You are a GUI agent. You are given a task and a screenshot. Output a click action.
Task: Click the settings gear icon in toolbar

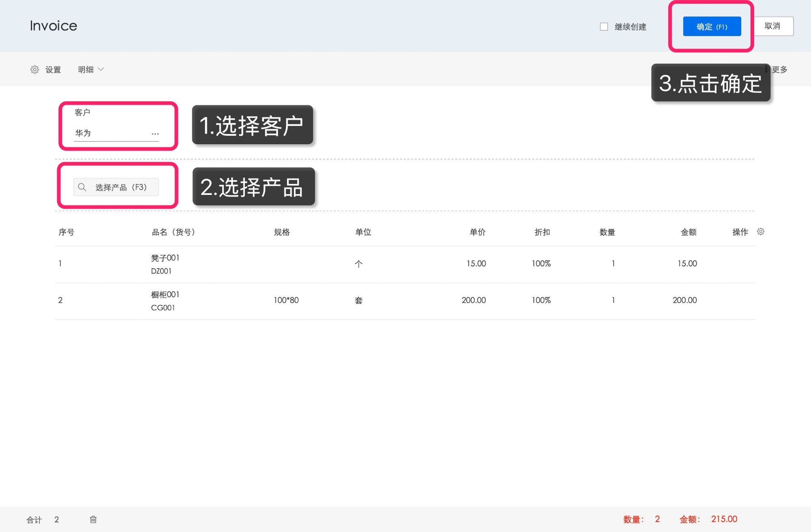(35, 70)
